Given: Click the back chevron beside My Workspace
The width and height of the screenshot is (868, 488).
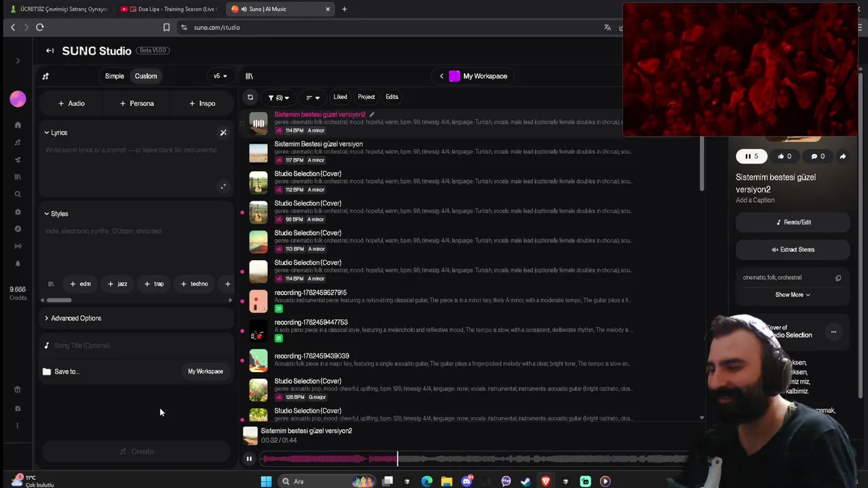Looking at the screenshot, I should point(441,76).
